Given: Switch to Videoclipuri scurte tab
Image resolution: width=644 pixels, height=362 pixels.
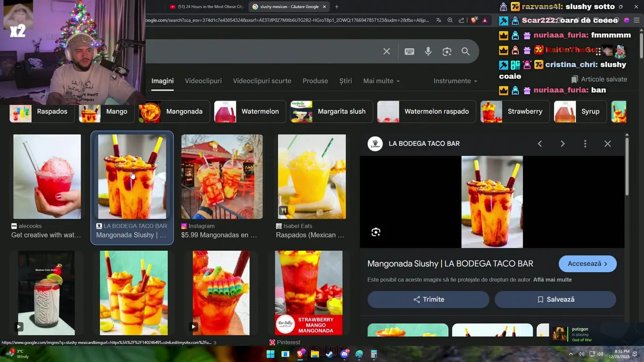Looking at the screenshot, I should click(262, 81).
